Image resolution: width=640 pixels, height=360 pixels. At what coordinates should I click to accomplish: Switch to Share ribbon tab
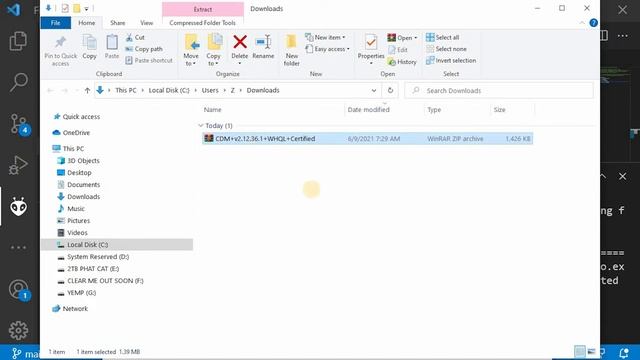[118, 23]
